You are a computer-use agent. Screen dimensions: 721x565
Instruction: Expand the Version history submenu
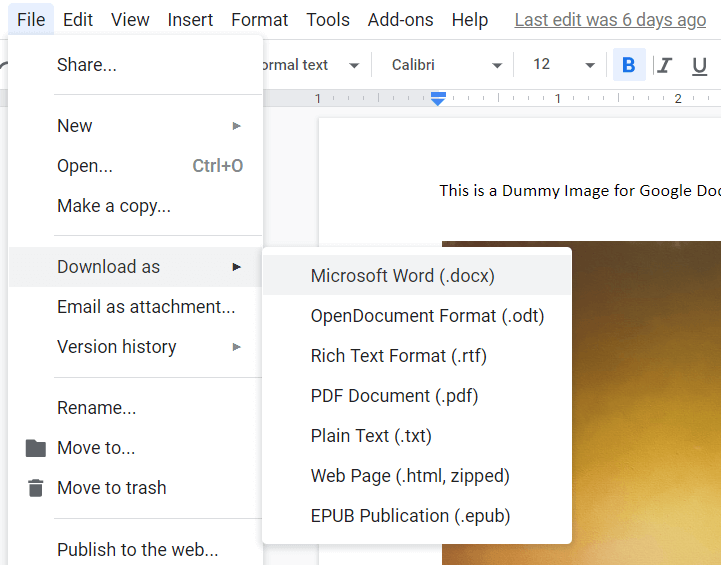(237, 347)
